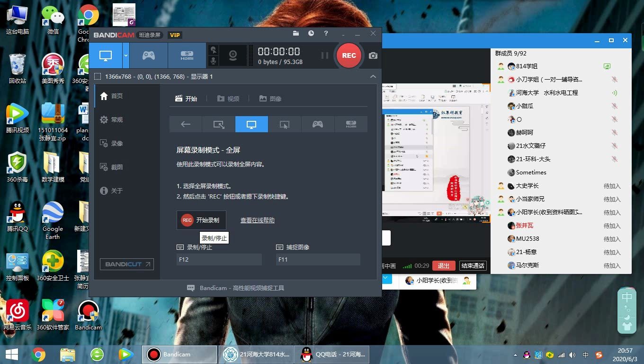Viewport: 644px width, 364px height.
Task: Open Chrome from taskbar
Action: pos(38,354)
